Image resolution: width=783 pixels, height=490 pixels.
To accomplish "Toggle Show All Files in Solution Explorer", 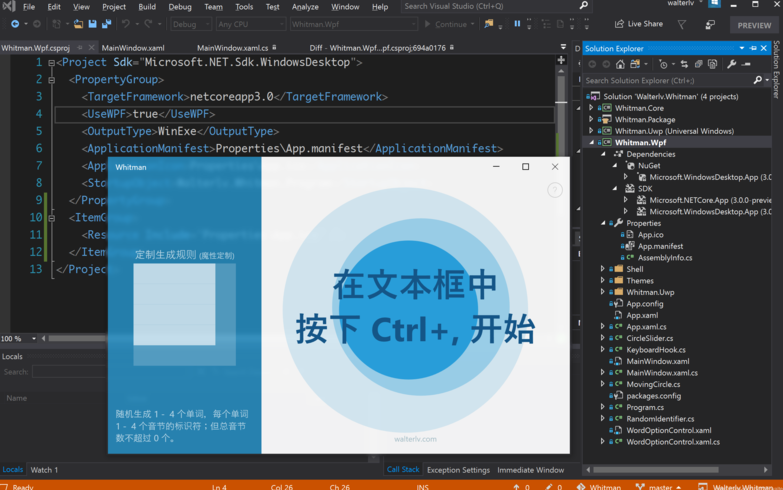I will click(x=712, y=64).
